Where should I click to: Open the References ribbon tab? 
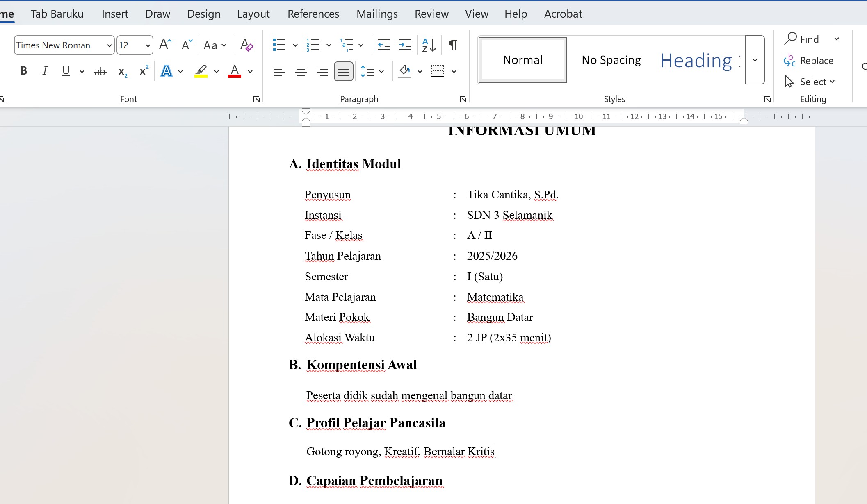tap(313, 13)
